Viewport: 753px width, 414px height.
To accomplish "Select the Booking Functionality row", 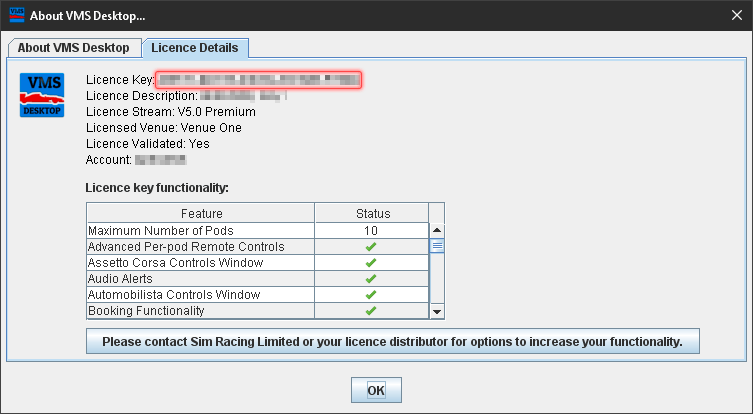I will tap(258, 311).
